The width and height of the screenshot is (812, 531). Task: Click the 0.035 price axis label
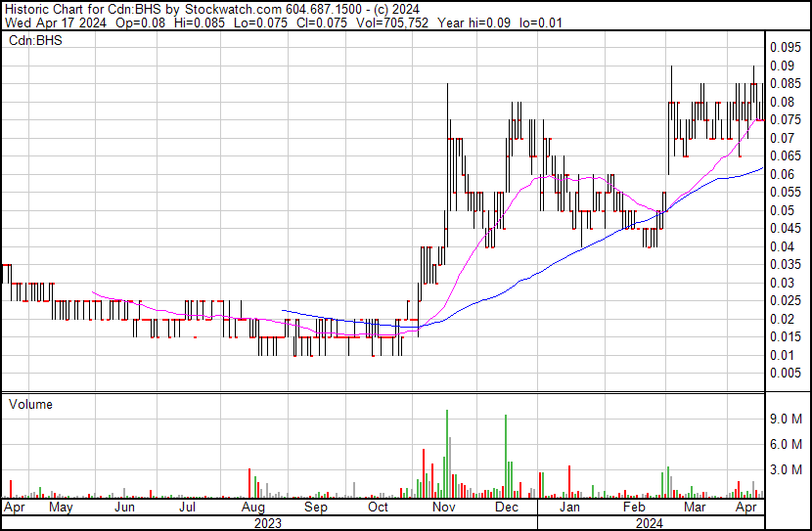tap(786, 264)
